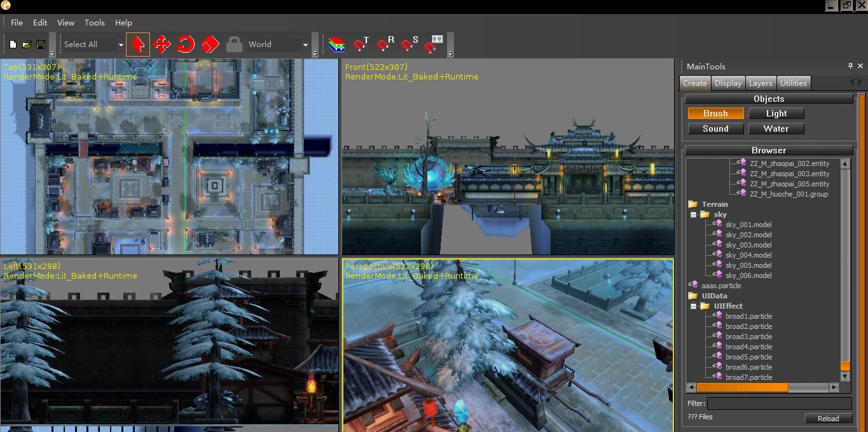Screen dimensions: 868x432
Task: Click the Browser vertical scrollbar thumb
Action: point(845,366)
